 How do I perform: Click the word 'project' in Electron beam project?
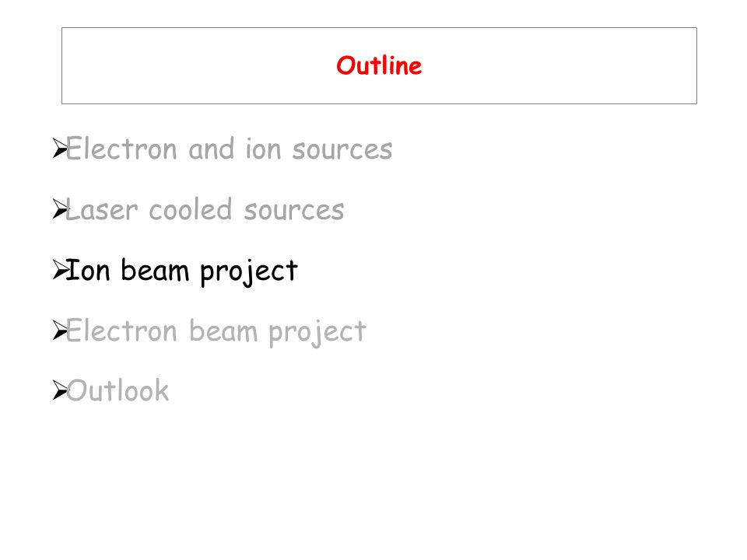tap(317, 332)
